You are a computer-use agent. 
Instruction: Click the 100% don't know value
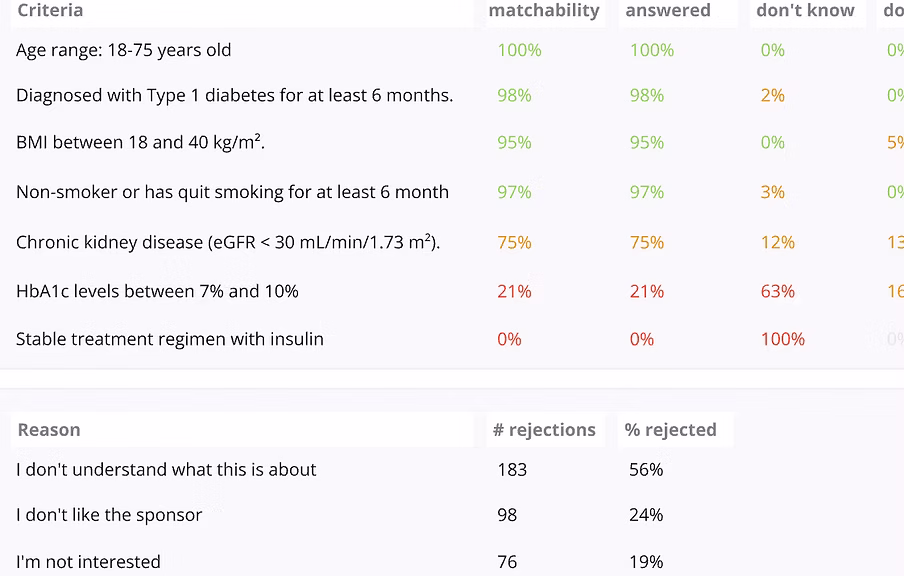tap(782, 339)
